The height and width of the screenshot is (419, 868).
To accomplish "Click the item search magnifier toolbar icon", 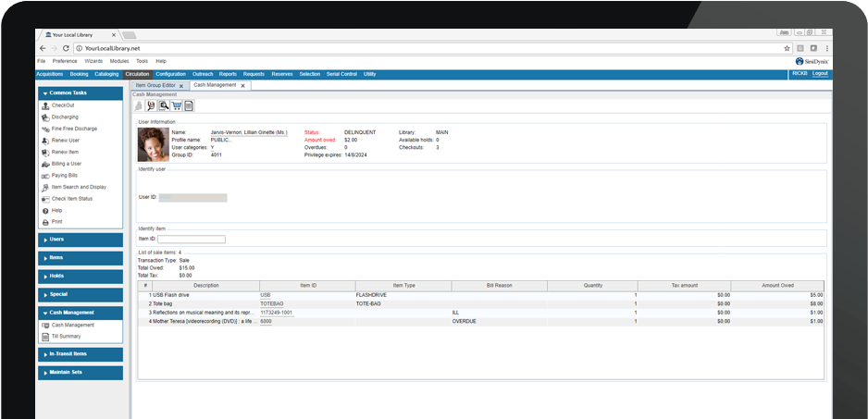I will 164,105.
